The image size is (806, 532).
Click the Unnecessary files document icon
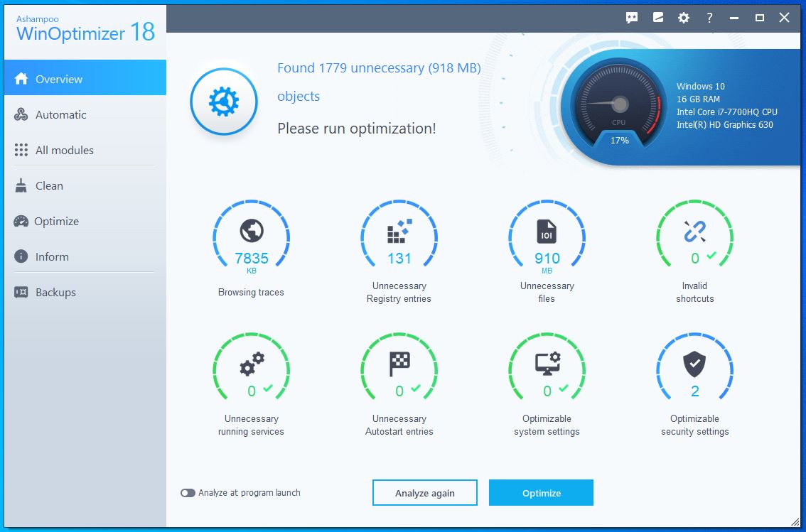(547, 229)
